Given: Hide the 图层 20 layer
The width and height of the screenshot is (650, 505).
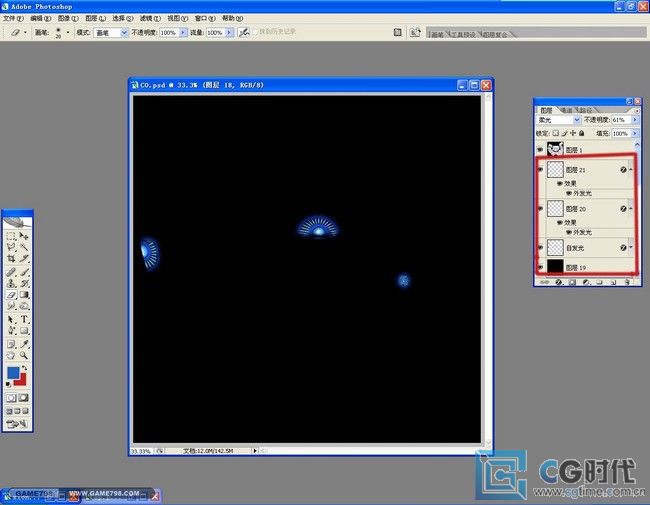Looking at the screenshot, I should 540,209.
